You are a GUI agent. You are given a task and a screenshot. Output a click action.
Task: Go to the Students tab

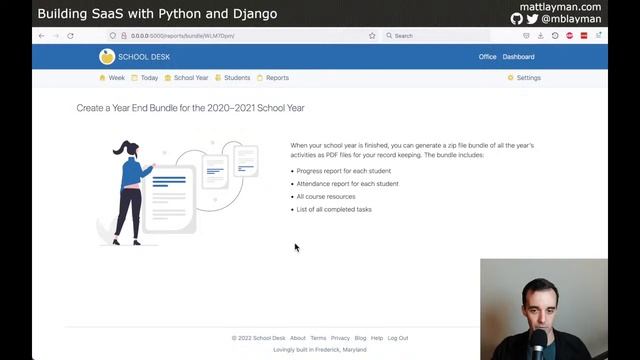237,78
